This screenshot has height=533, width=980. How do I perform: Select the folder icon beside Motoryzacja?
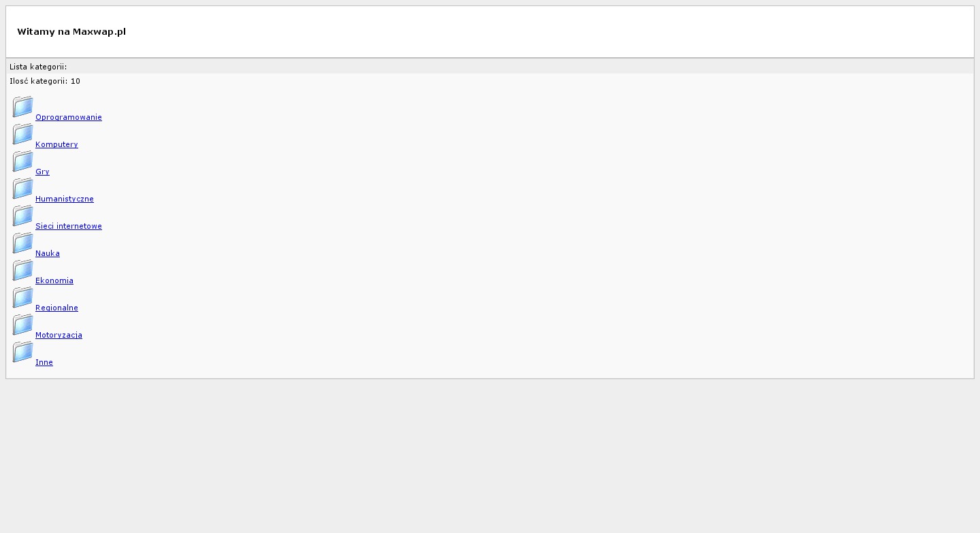22,325
